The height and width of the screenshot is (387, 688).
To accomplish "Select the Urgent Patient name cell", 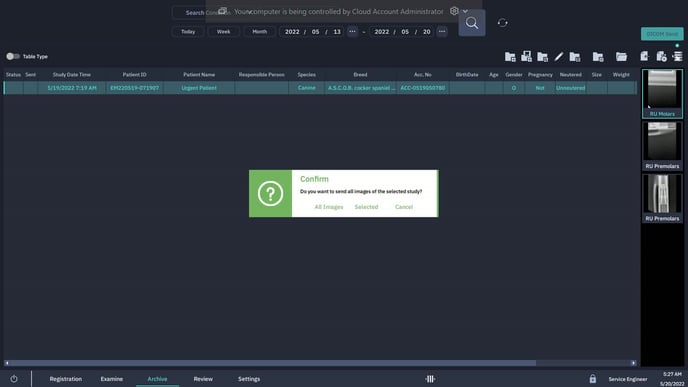I will tap(199, 88).
